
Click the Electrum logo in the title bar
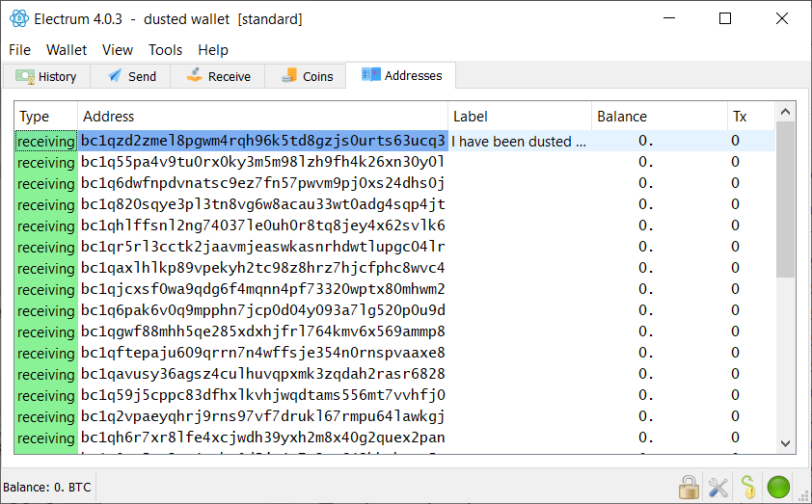(19, 18)
